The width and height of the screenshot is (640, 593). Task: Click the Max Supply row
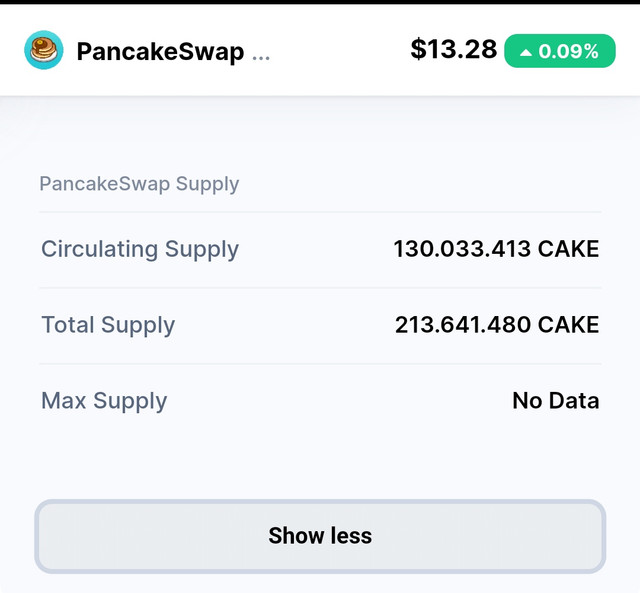320,402
